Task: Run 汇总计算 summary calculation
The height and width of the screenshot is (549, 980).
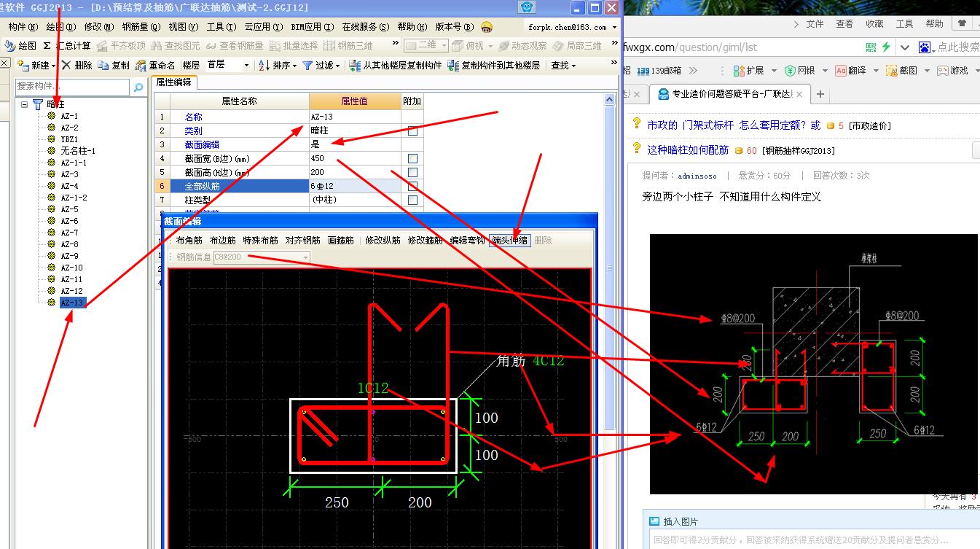Action: pos(67,45)
